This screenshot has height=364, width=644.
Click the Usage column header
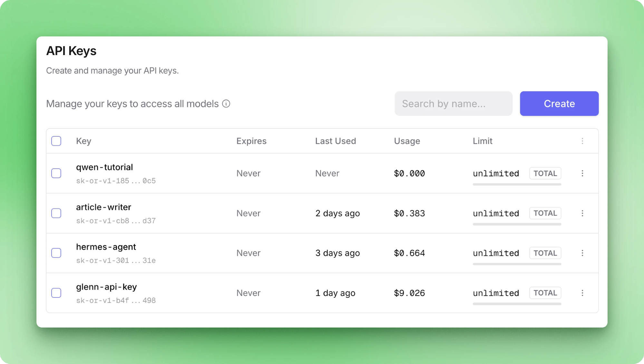click(x=407, y=141)
